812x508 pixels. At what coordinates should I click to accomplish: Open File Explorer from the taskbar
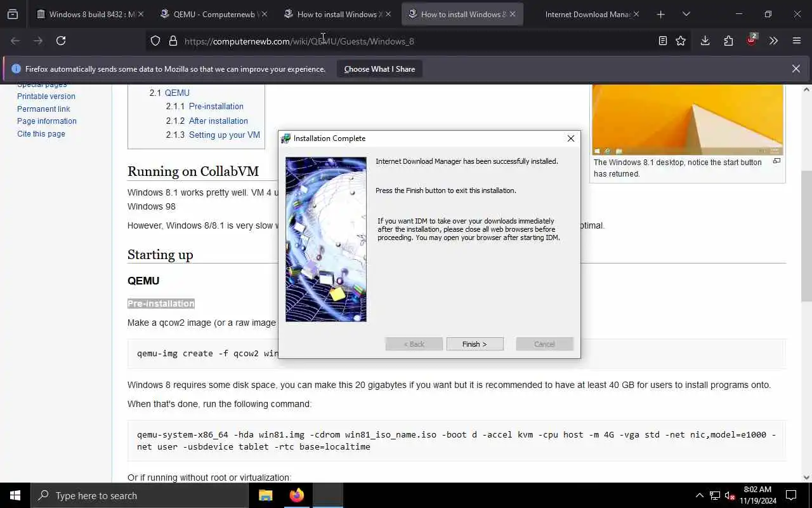click(266, 495)
